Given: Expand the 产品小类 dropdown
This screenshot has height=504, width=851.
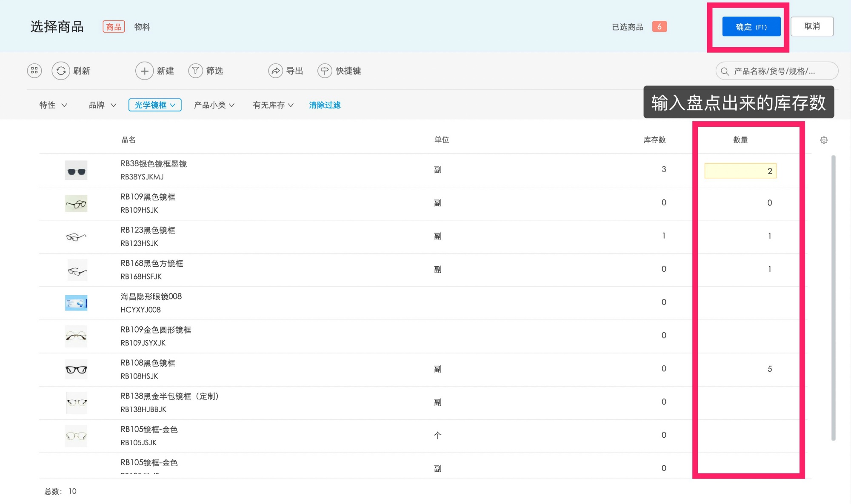Looking at the screenshot, I should [214, 105].
